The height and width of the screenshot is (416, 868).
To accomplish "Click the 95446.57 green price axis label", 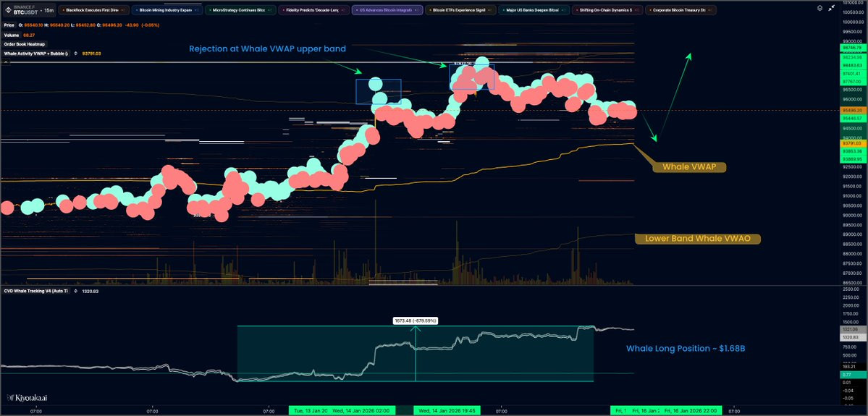I will click(x=852, y=119).
